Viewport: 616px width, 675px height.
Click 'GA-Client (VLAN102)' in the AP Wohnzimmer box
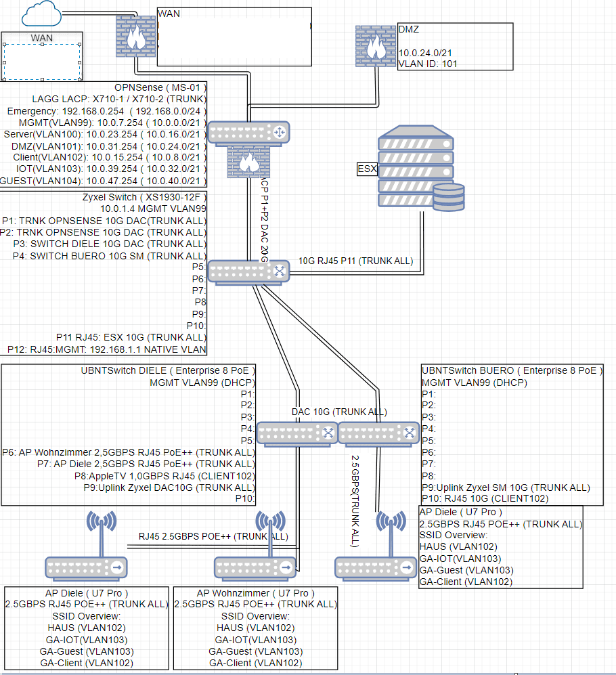point(256,663)
